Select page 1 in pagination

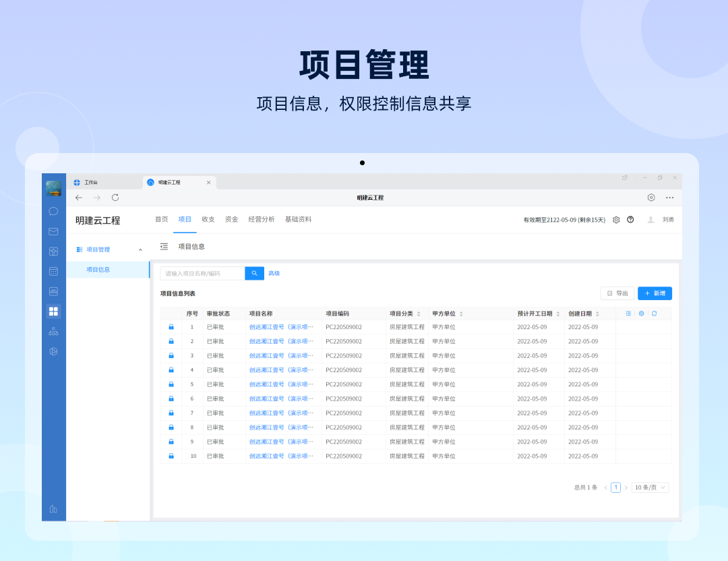click(x=615, y=488)
